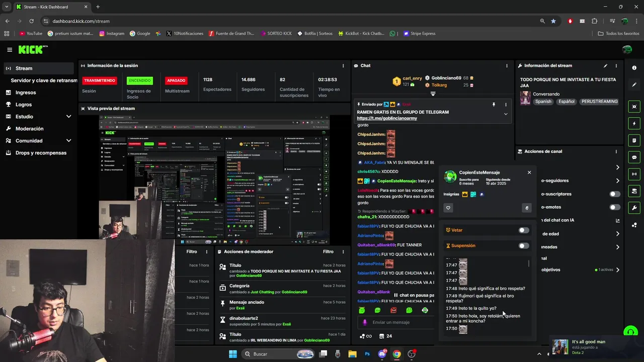The image size is (644, 362).
Task: Click the PERUSTREAMING tag
Action: [x=599, y=102]
